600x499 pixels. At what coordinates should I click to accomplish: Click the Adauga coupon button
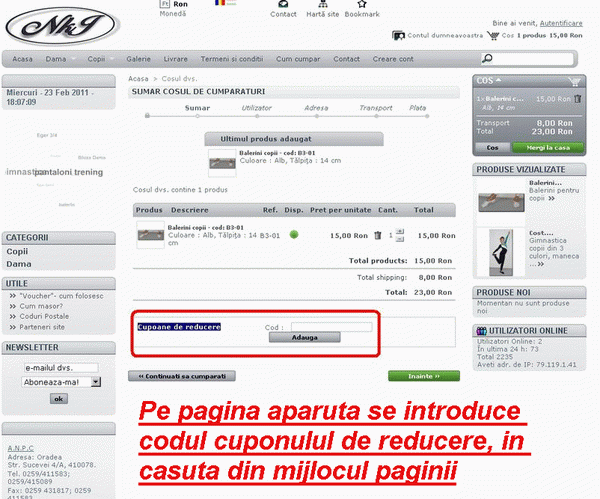(x=305, y=337)
